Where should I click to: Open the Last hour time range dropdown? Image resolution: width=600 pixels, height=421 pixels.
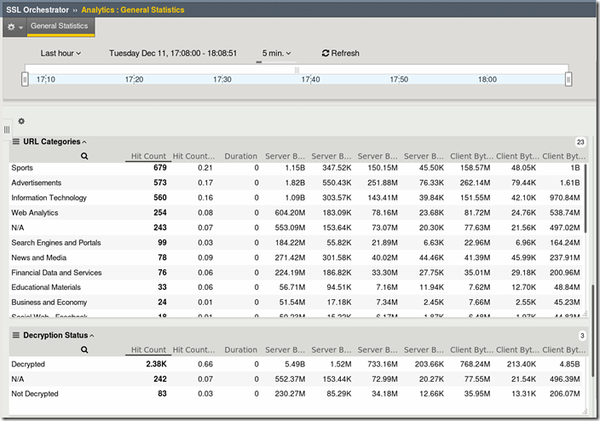click(x=61, y=53)
